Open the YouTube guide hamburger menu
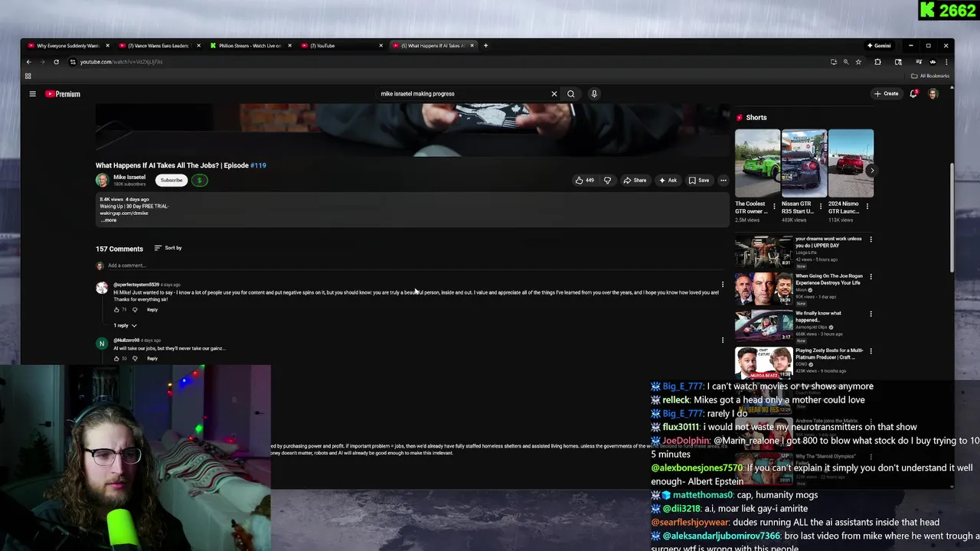 coord(32,94)
